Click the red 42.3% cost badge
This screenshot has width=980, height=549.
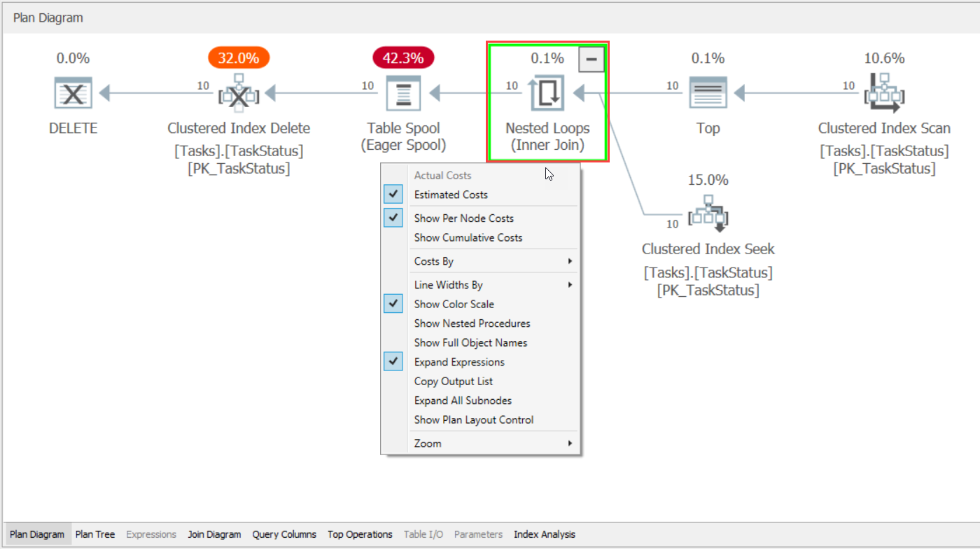point(403,58)
